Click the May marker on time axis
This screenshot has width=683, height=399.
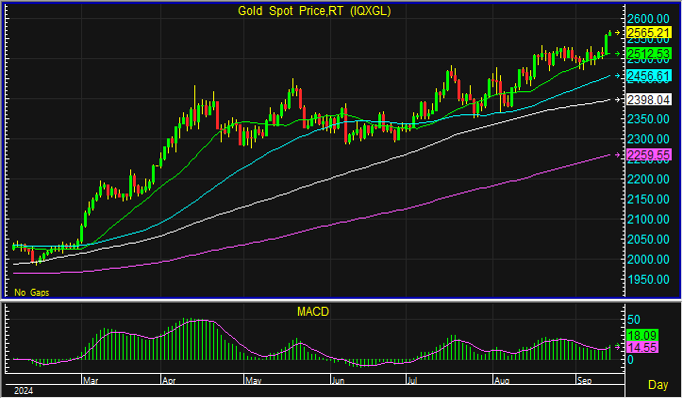coord(254,381)
